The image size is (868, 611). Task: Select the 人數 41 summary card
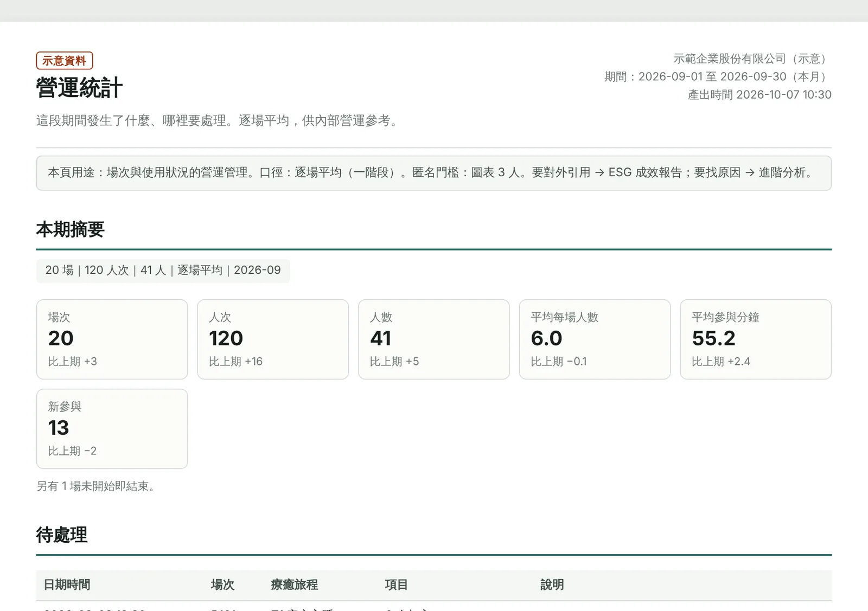point(434,339)
